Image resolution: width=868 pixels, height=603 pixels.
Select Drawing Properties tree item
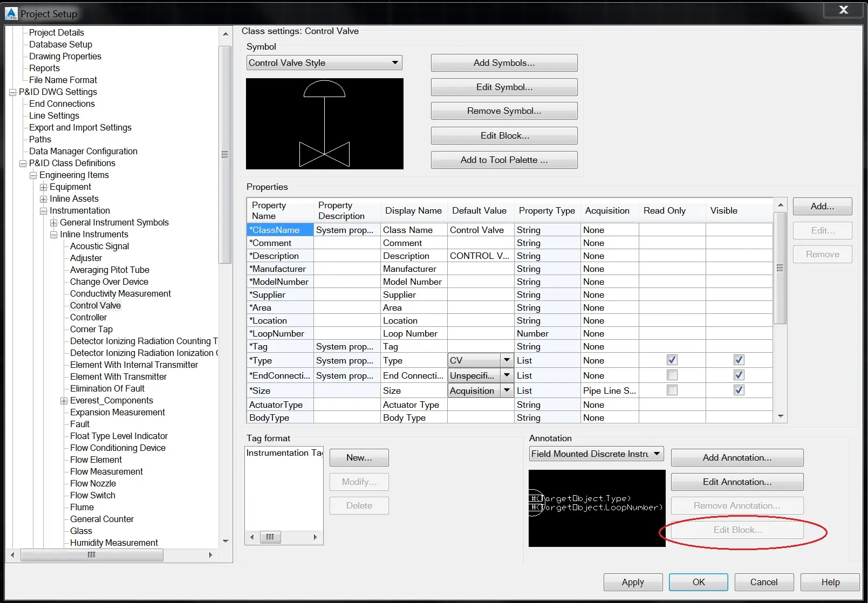click(x=65, y=56)
